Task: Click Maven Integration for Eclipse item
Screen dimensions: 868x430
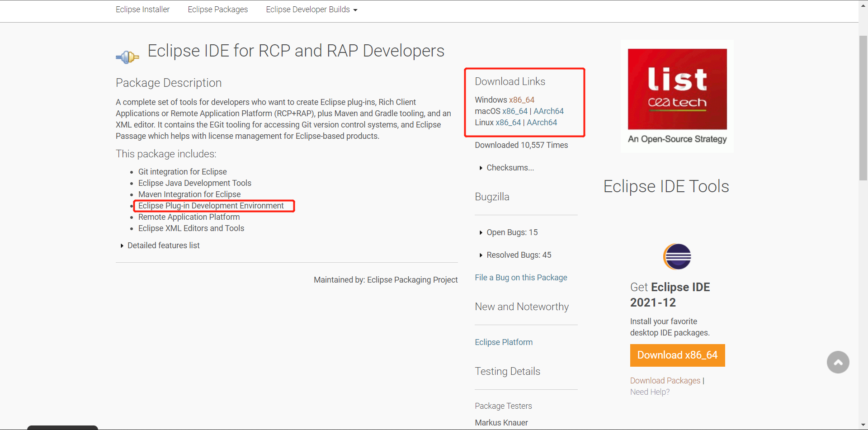Action: [189, 194]
